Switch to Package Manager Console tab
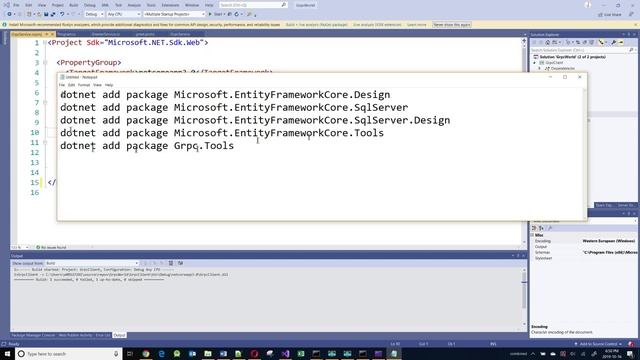 [33, 335]
